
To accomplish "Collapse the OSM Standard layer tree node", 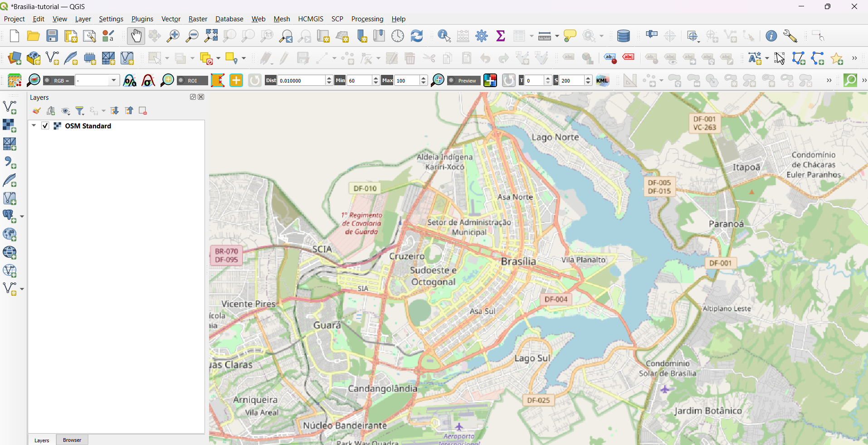I will coord(34,126).
